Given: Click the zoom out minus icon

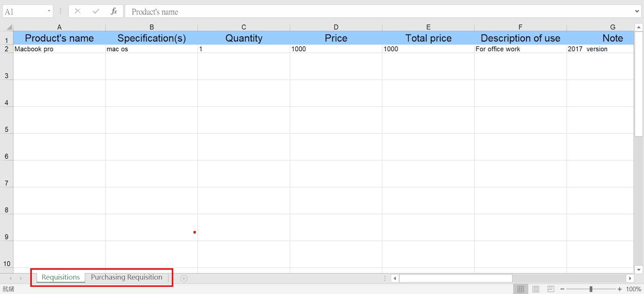Looking at the screenshot, I should [x=562, y=289].
